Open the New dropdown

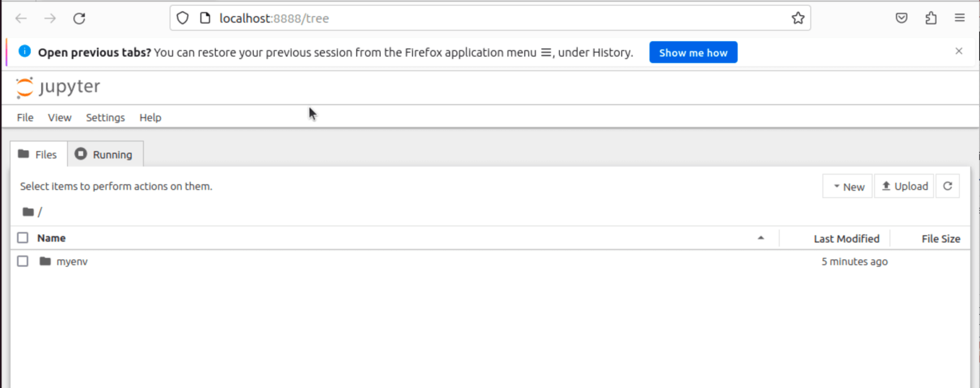(847, 186)
